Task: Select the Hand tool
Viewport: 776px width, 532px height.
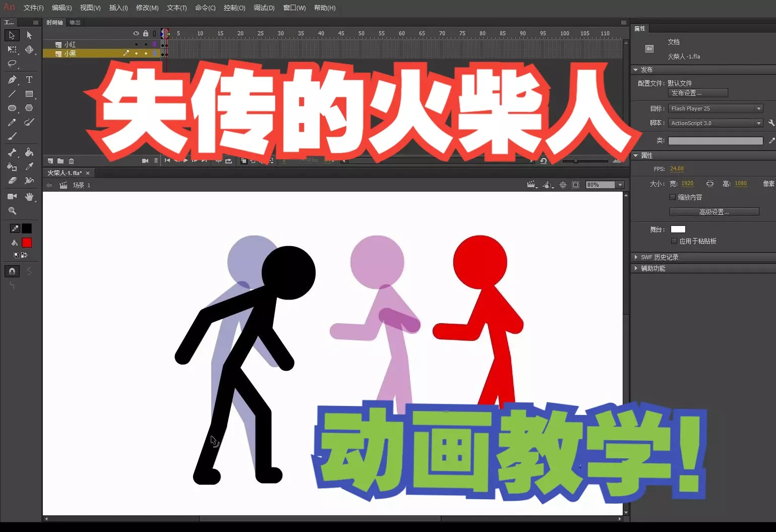Action: pyautogui.click(x=29, y=197)
